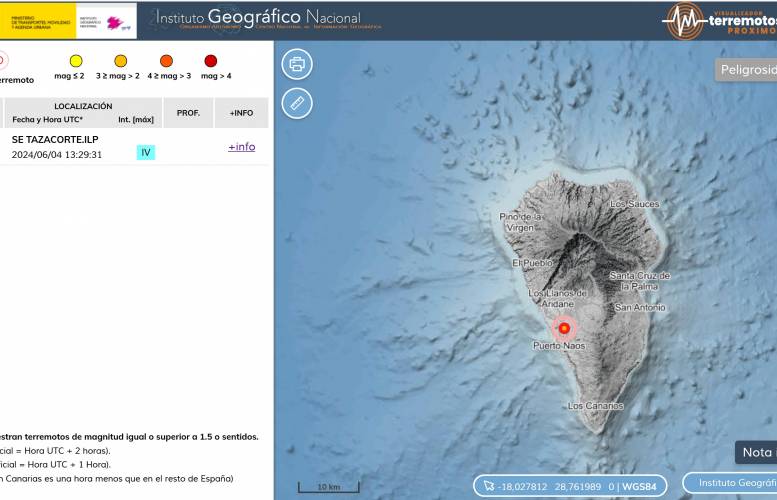Select the ruler measurement tool
777x500 pixels.
click(297, 103)
